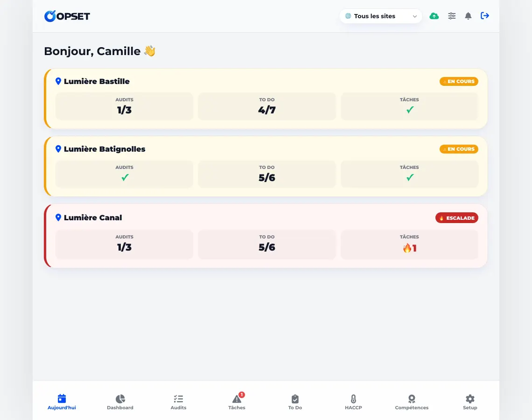Open Audits checkmark tile for Lumière Batignolles
532x420 pixels.
(124, 174)
